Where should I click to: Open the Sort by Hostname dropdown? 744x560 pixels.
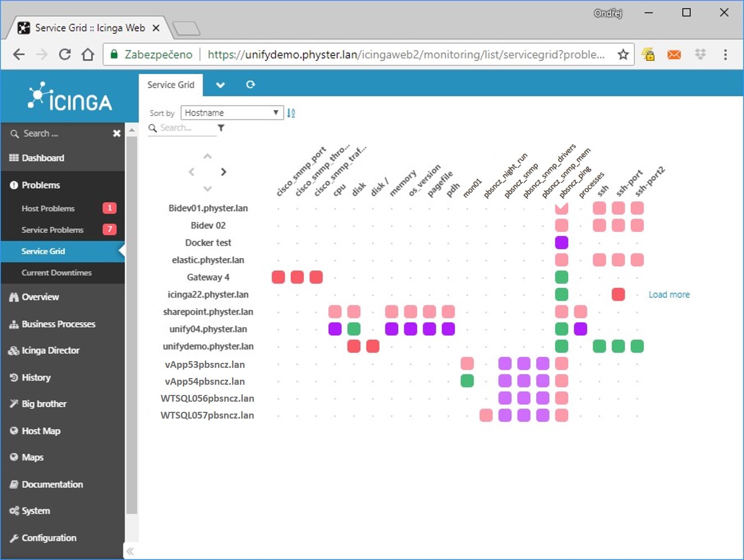click(x=231, y=113)
